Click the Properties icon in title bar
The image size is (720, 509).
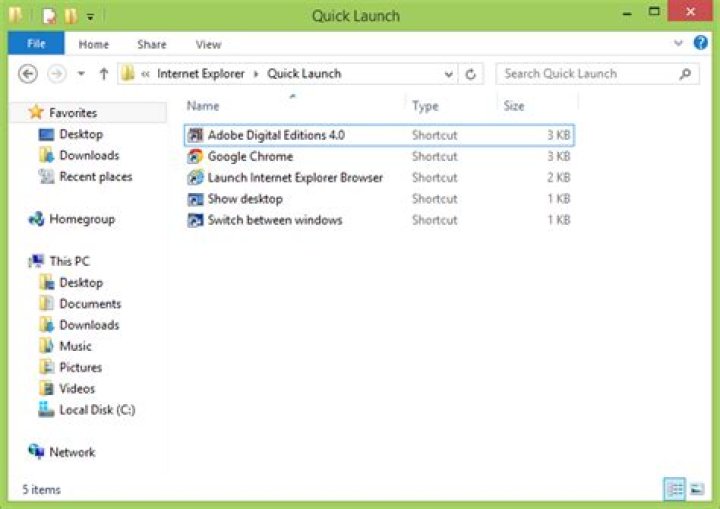coord(49,16)
